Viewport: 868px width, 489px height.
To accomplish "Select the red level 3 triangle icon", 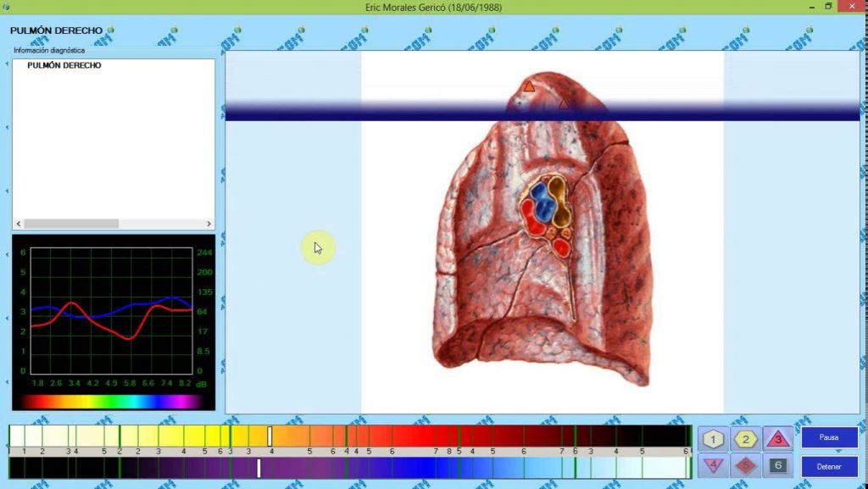I will click(778, 439).
